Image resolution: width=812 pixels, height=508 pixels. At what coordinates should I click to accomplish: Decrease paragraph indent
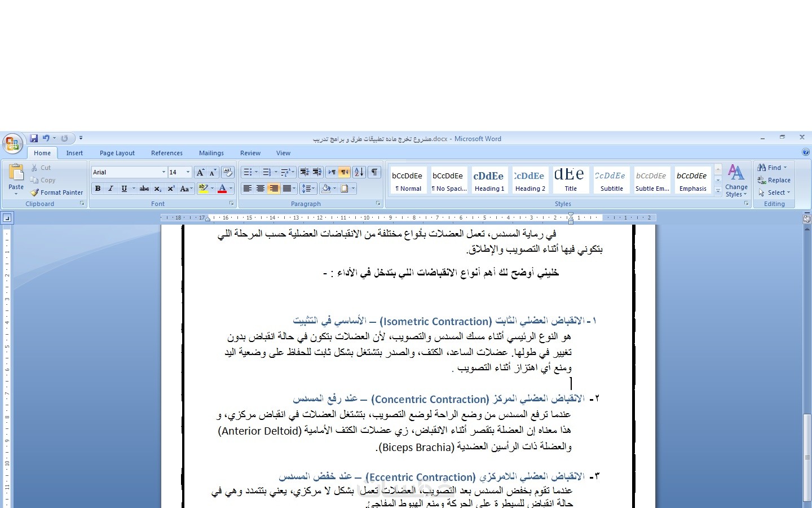(x=304, y=172)
